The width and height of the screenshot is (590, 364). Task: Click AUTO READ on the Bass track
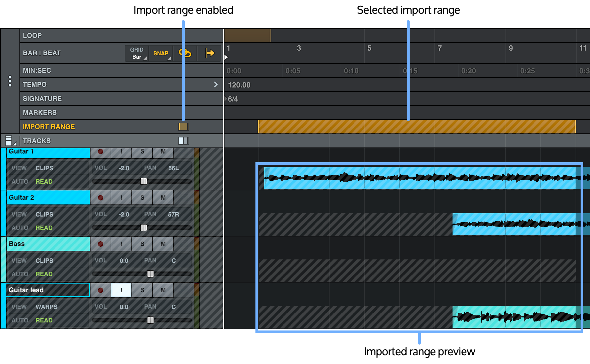[x=44, y=274]
